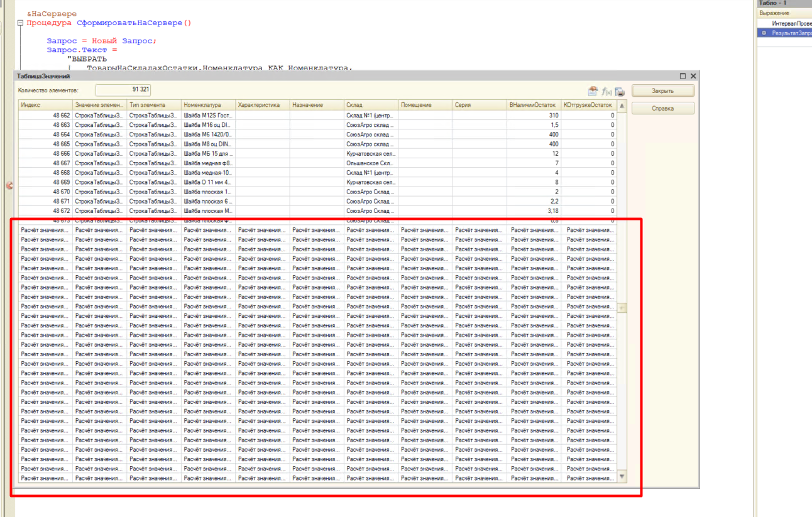This screenshot has height=517, width=812.
Task: Click the Номенклатура column header
Action: click(x=209, y=105)
